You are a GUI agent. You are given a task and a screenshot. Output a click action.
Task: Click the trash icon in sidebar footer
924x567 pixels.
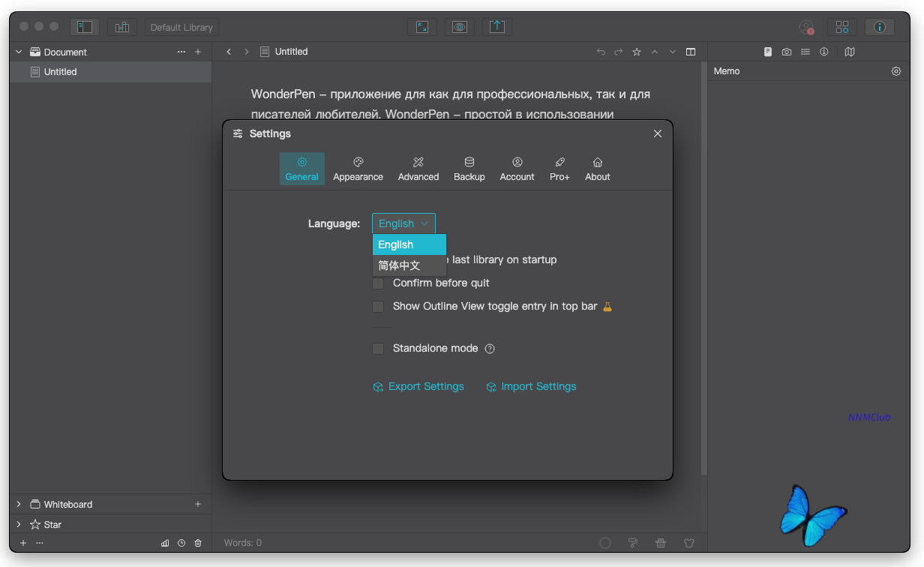click(198, 543)
